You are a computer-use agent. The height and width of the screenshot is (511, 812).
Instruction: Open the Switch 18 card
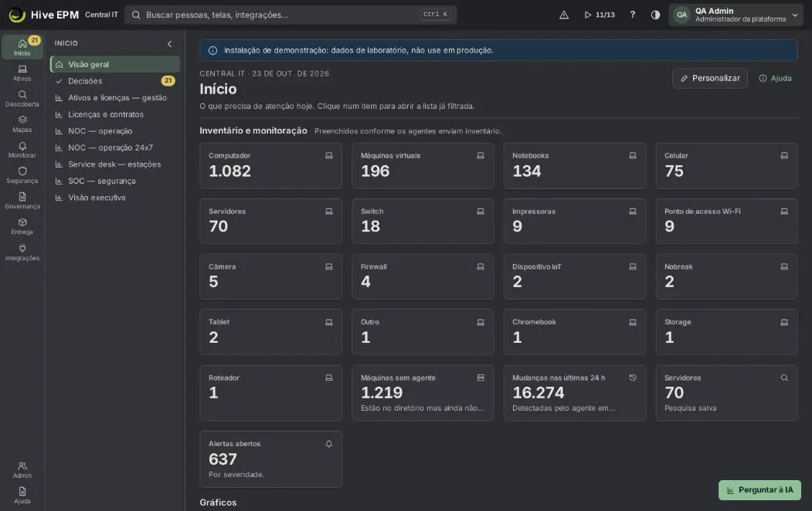423,221
